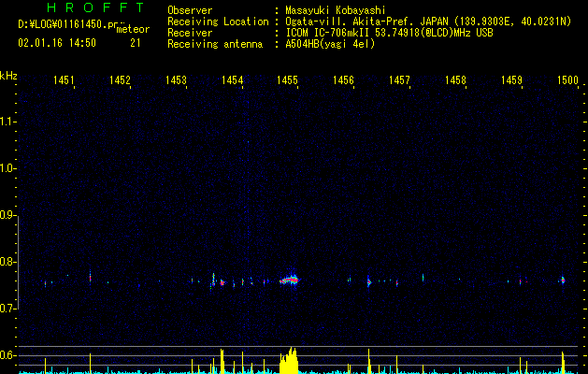Click the meteor count value 21
Image resolution: width=588 pixels, height=374 pixels.
pyautogui.click(x=136, y=43)
